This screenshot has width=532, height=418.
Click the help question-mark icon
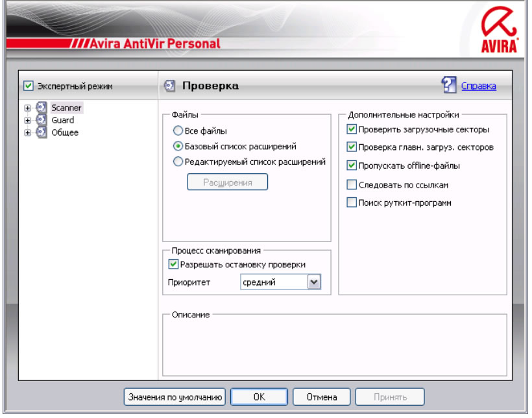[x=449, y=85]
